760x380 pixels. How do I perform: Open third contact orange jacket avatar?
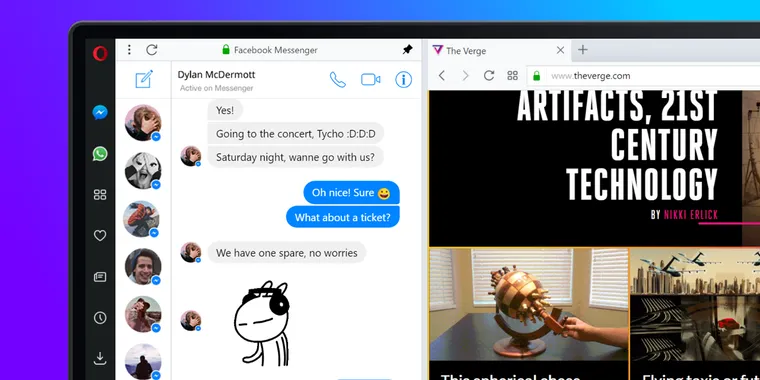click(142, 219)
